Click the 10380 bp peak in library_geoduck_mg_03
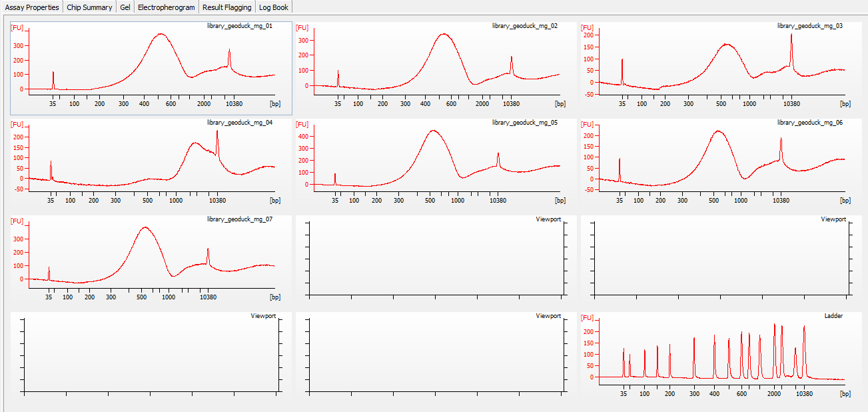Viewport: 868px width, 412px height. [x=791, y=50]
